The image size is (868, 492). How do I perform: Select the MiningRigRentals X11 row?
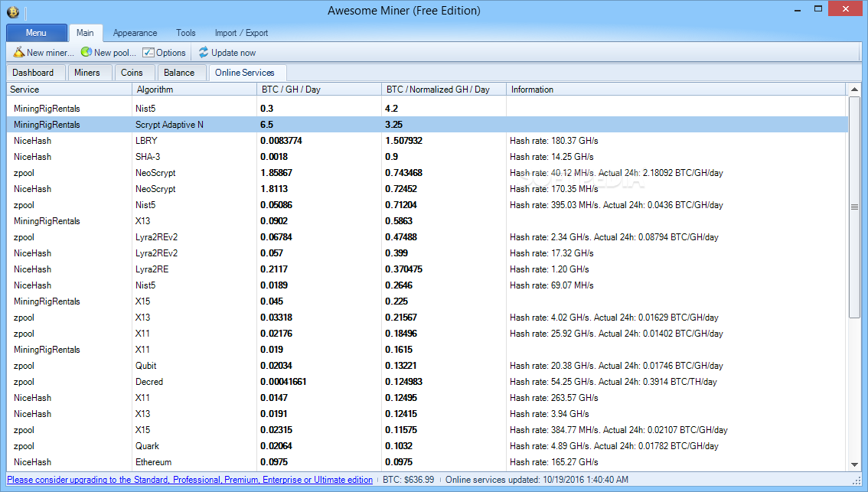tap(427, 349)
